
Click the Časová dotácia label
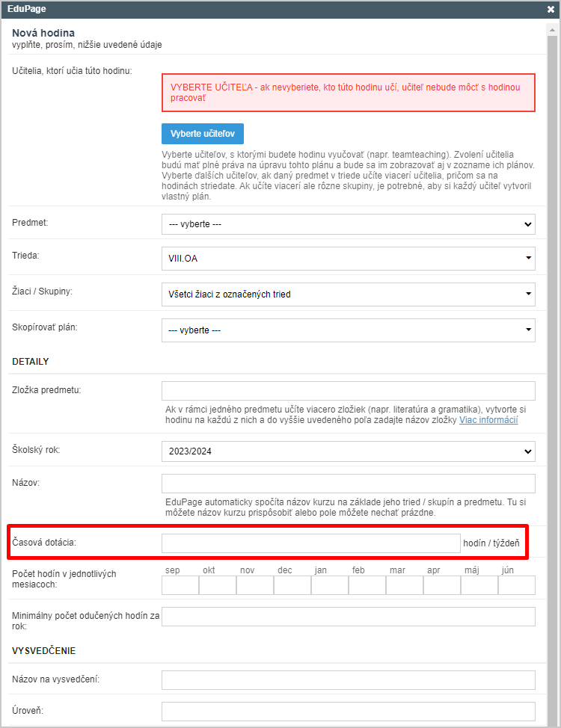click(43, 543)
